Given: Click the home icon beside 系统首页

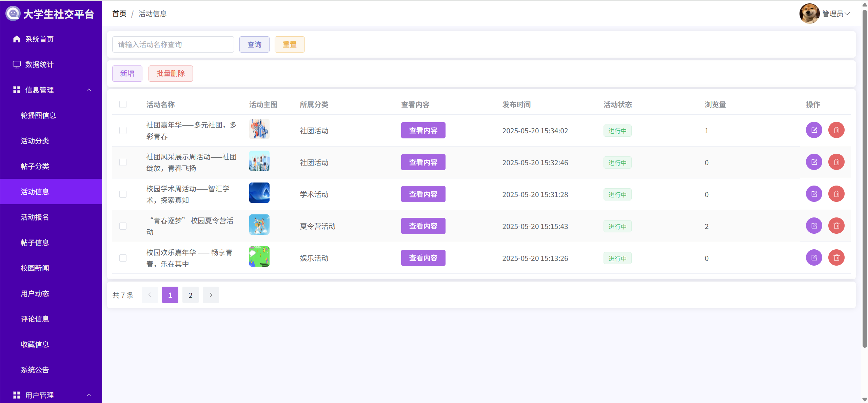Looking at the screenshot, I should click(17, 39).
